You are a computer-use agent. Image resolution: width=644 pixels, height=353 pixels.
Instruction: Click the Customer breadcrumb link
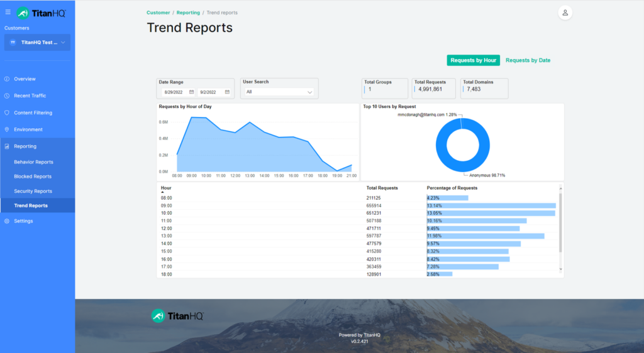coord(158,13)
